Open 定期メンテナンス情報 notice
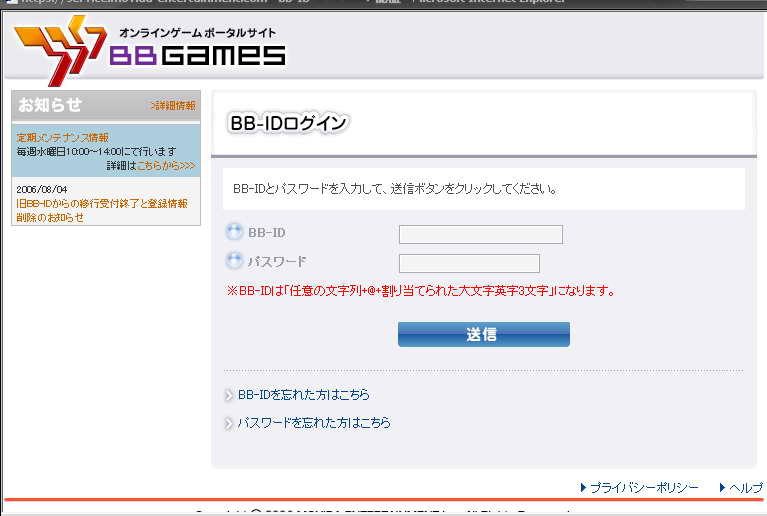 pos(62,137)
